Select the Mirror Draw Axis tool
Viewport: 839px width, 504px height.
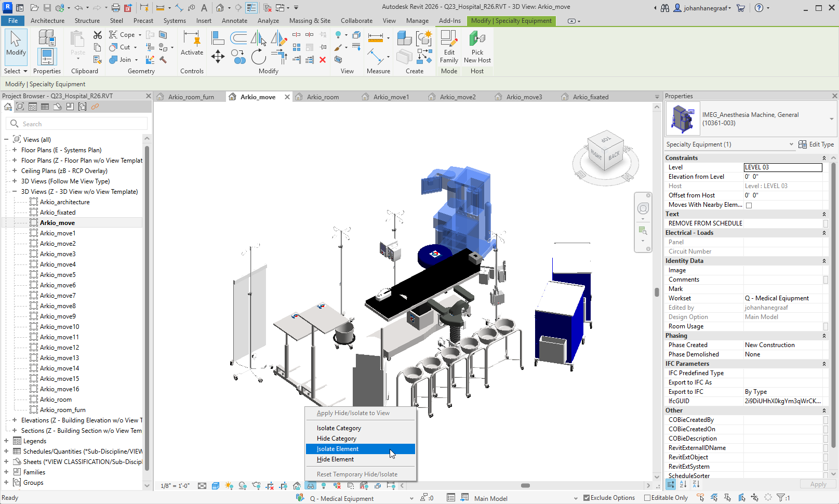279,38
